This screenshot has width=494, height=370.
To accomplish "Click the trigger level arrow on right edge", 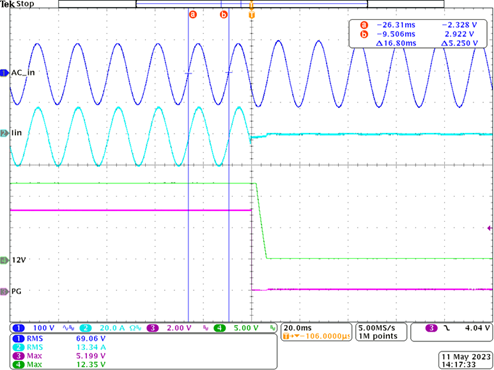I will 490,228.
